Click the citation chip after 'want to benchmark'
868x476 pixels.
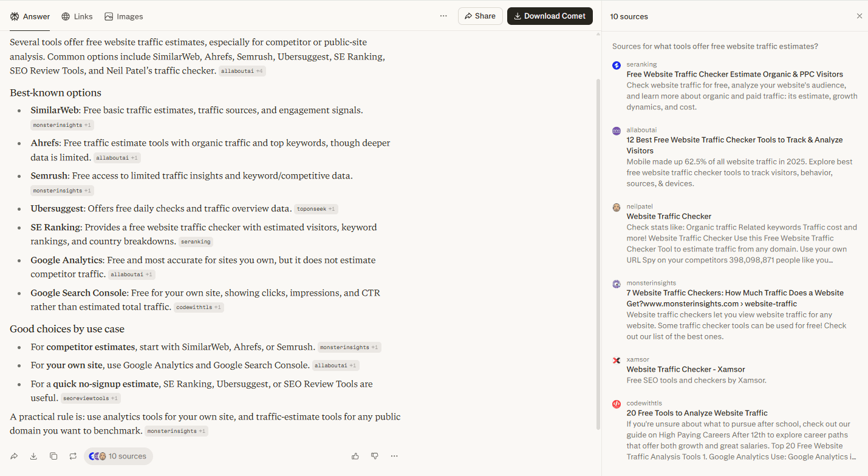pos(177,431)
